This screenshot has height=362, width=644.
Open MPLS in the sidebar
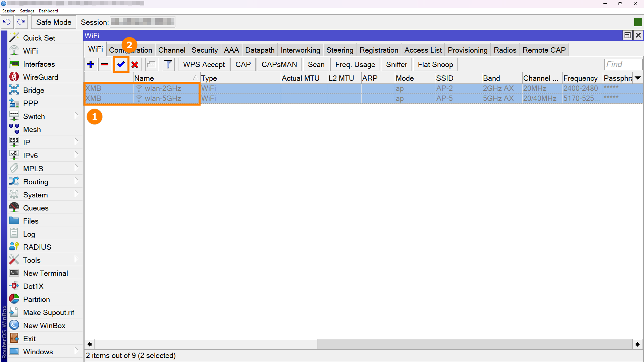[45, 169]
